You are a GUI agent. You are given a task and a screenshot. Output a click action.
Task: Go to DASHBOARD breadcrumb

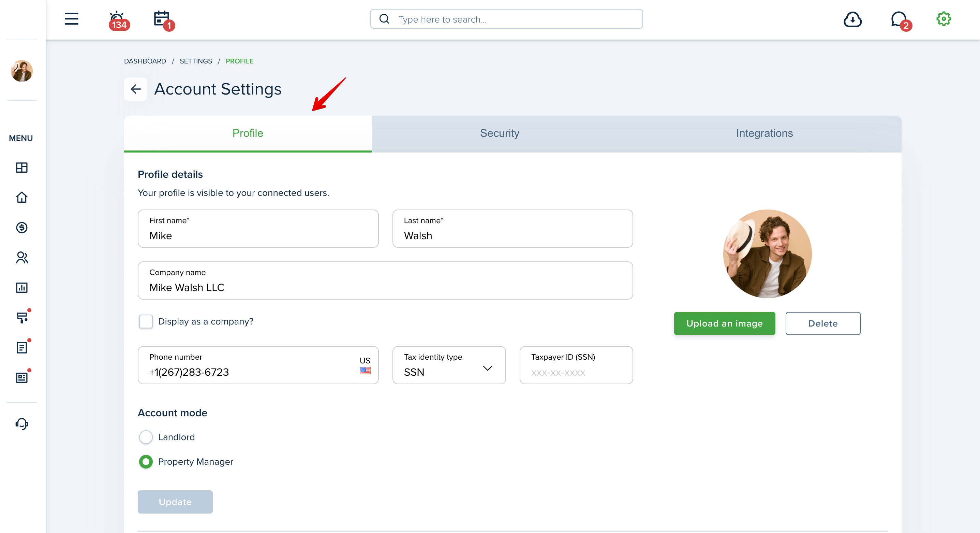click(145, 61)
